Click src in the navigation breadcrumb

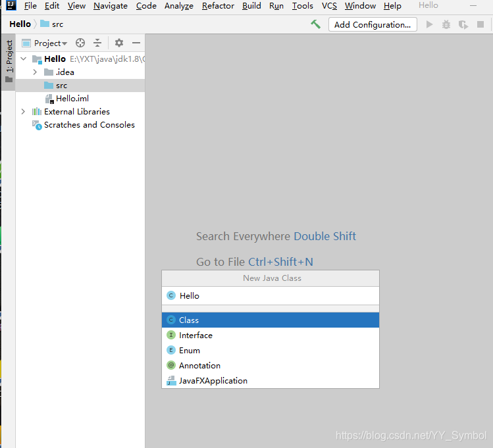coord(57,24)
